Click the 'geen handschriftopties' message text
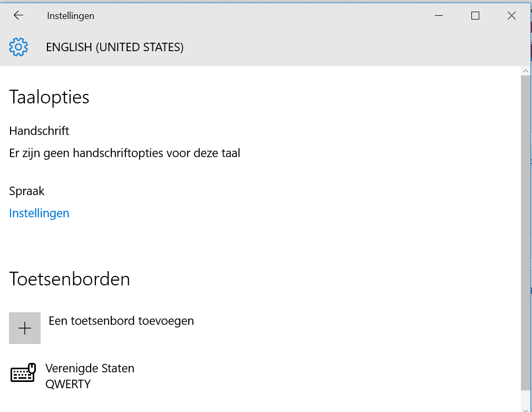532x412 pixels. coord(124,154)
